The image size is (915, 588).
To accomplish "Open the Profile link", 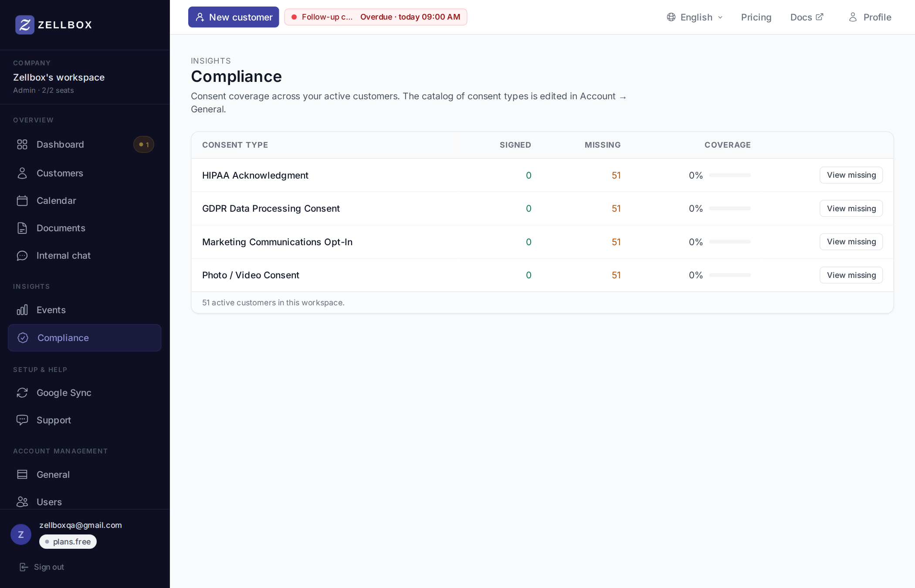I will [x=870, y=17].
